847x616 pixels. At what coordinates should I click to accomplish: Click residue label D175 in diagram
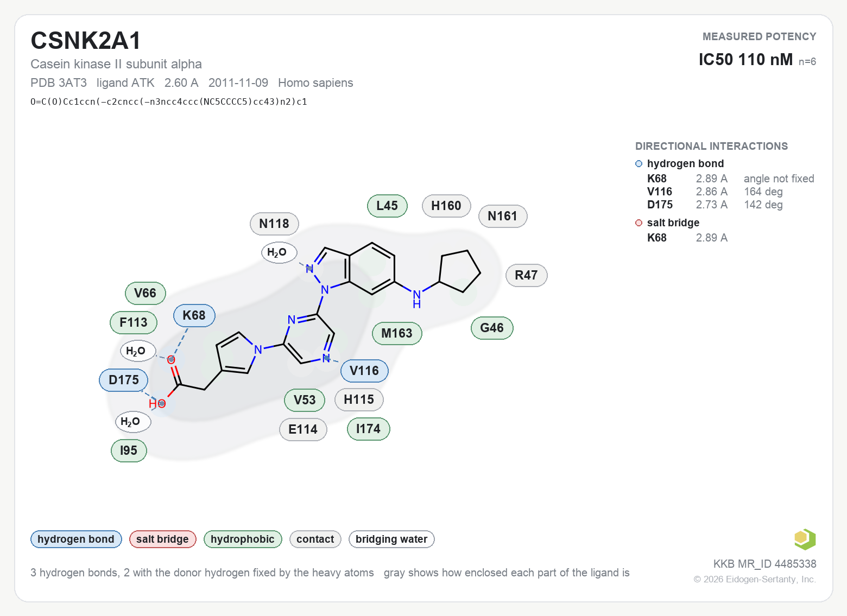pyautogui.click(x=124, y=380)
